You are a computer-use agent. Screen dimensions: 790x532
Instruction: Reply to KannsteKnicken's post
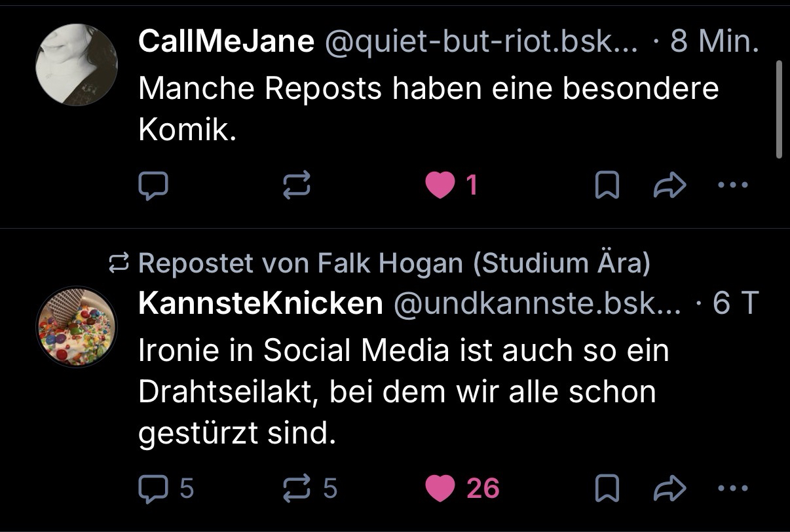(x=153, y=488)
